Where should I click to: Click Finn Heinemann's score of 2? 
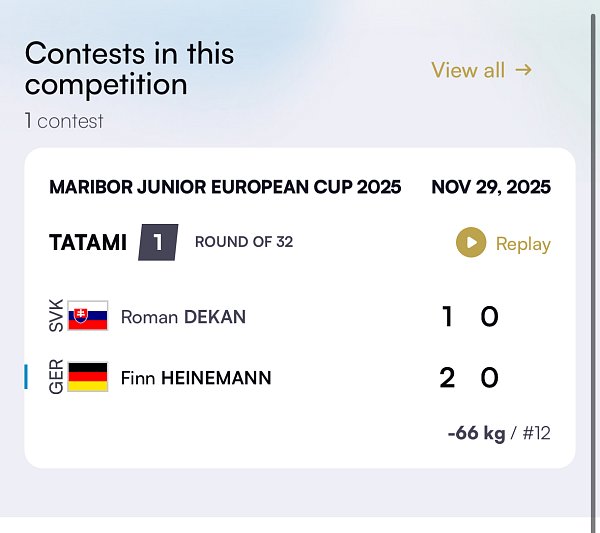(447, 378)
